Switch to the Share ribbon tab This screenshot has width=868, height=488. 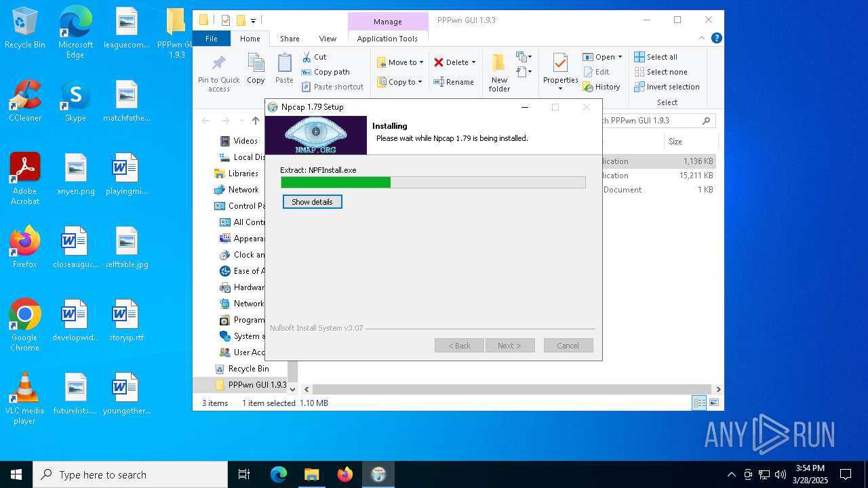[290, 39]
